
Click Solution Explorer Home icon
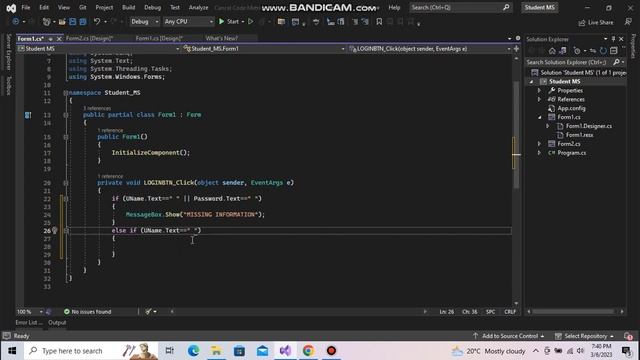pos(552,51)
